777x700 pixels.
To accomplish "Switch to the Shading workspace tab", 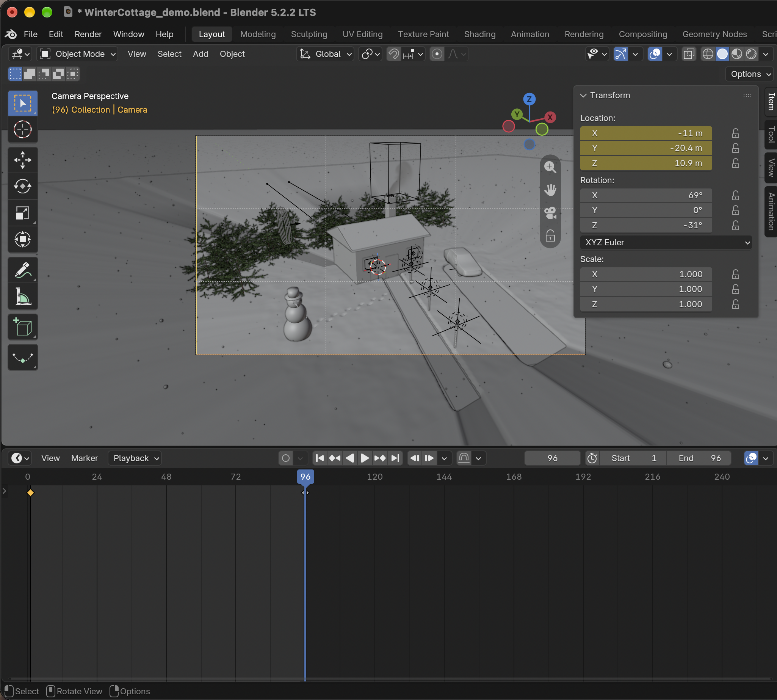I will [479, 34].
